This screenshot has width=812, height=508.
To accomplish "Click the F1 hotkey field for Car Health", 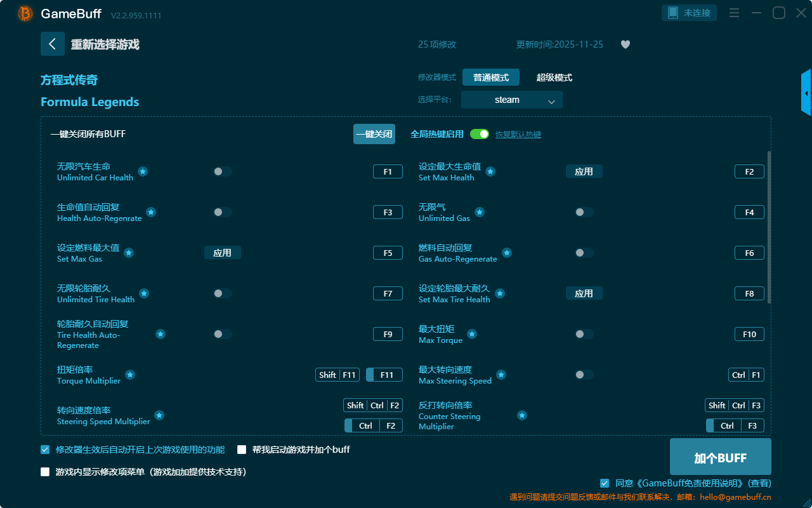I will point(388,171).
